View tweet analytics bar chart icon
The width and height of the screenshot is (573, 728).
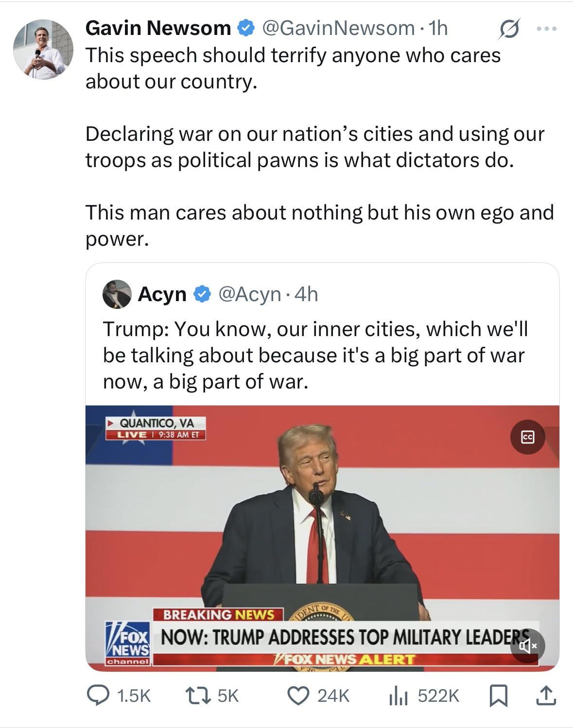click(397, 695)
